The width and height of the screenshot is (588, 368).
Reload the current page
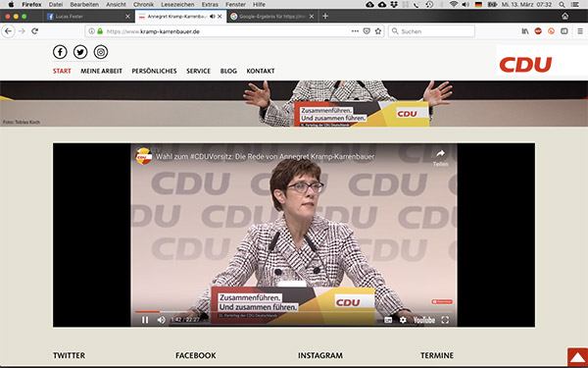tap(35, 31)
